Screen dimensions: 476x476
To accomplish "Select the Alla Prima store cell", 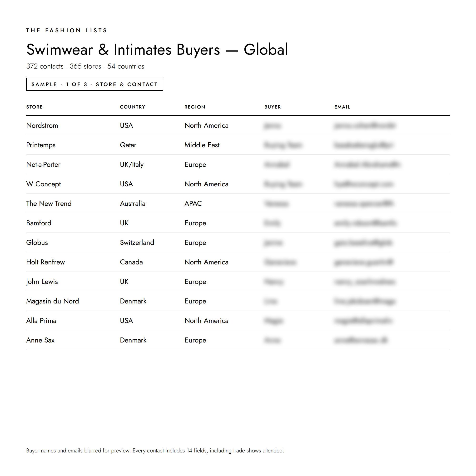I will pos(41,321).
